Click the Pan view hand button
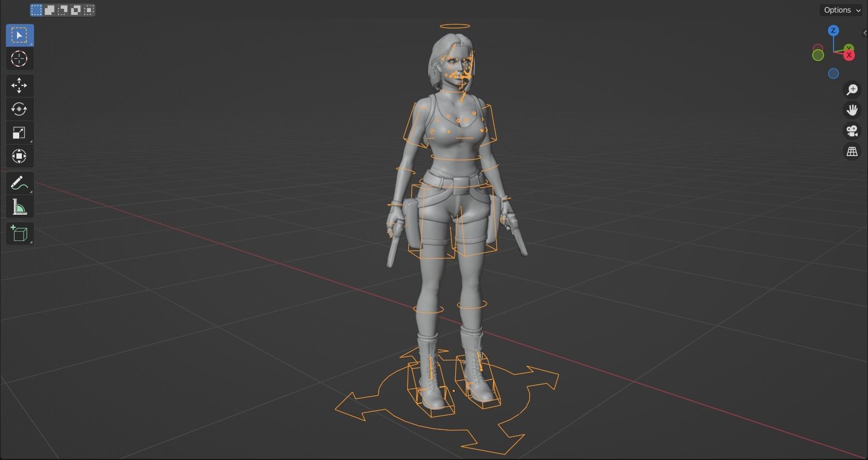Viewport: 868px width, 460px height. 852,110
